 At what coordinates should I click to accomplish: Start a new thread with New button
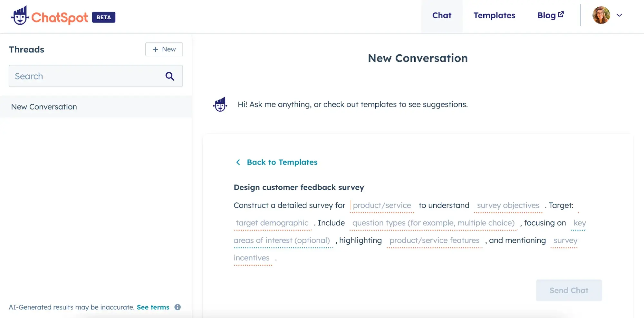[164, 49]
